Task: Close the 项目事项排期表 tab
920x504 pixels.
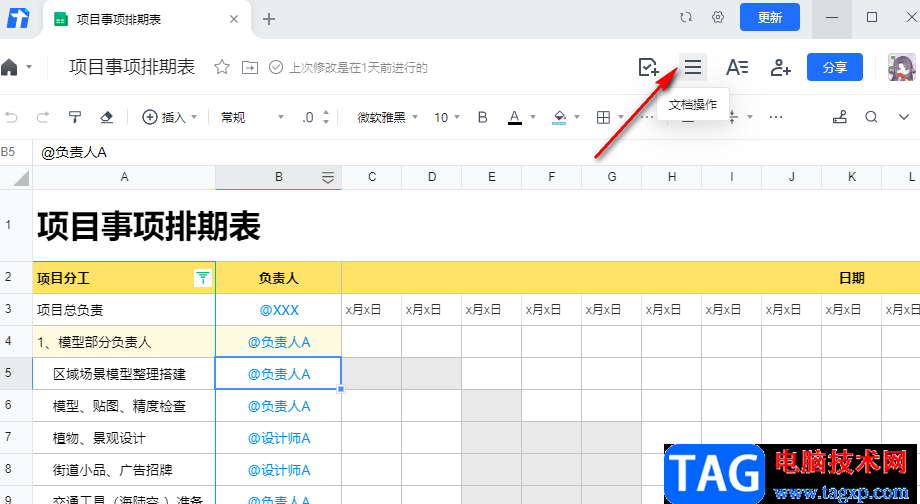Action: tap(234, 19)
